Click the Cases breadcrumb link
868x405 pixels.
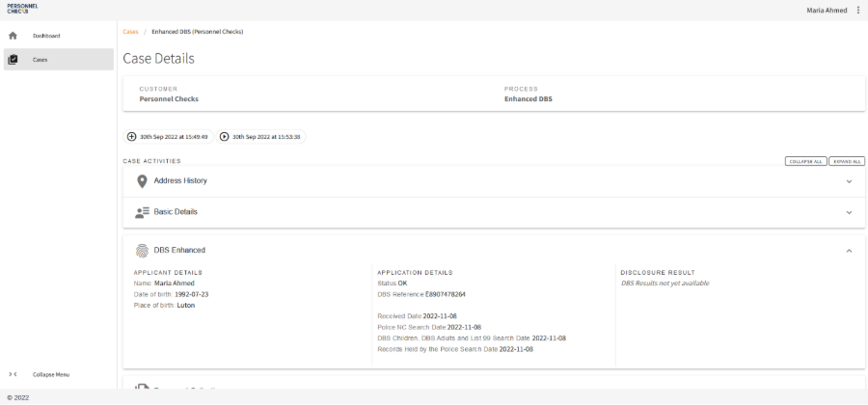130,32
